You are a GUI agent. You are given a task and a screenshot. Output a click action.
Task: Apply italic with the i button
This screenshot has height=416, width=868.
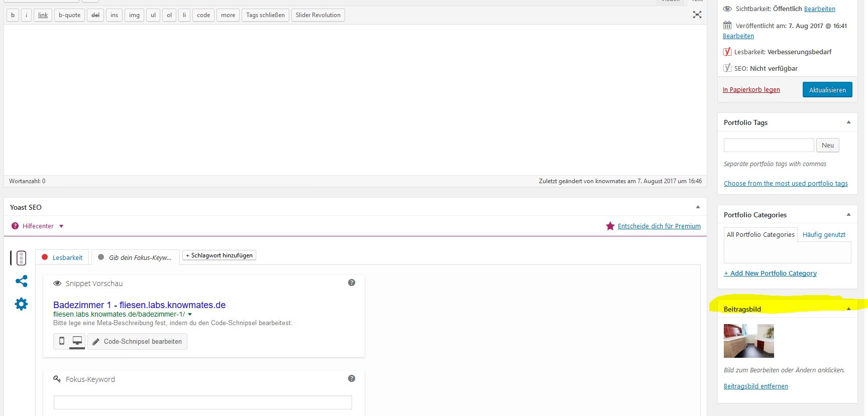pyautogui.click(x=27, y=15)
